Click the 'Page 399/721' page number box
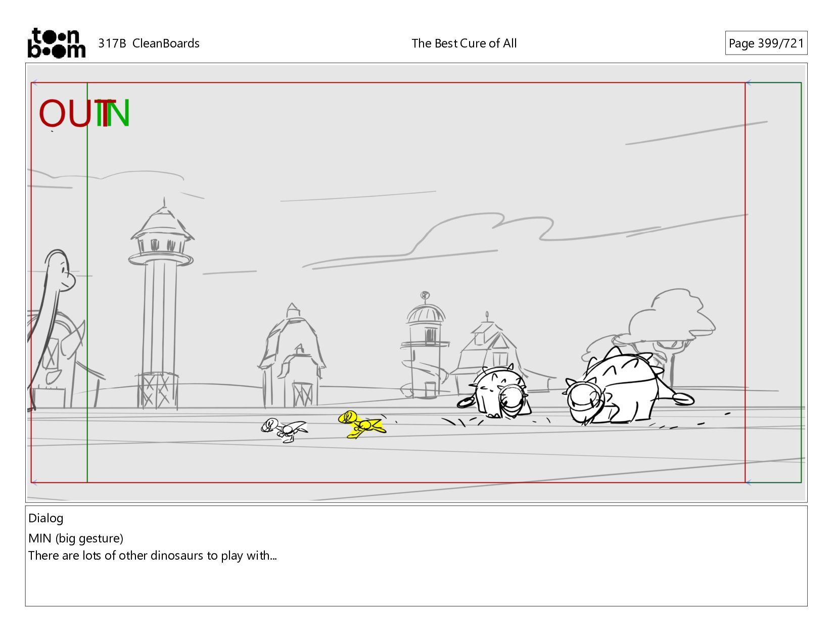Image resolution: width=834 pixels, height=644 pixels. tap(766, 43)
